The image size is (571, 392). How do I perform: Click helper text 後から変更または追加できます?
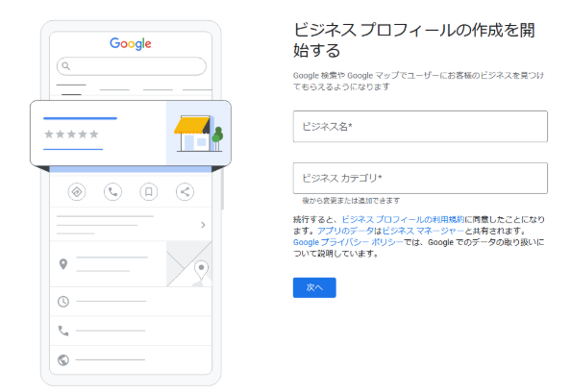pyautogui.click(x=351, y=201)
